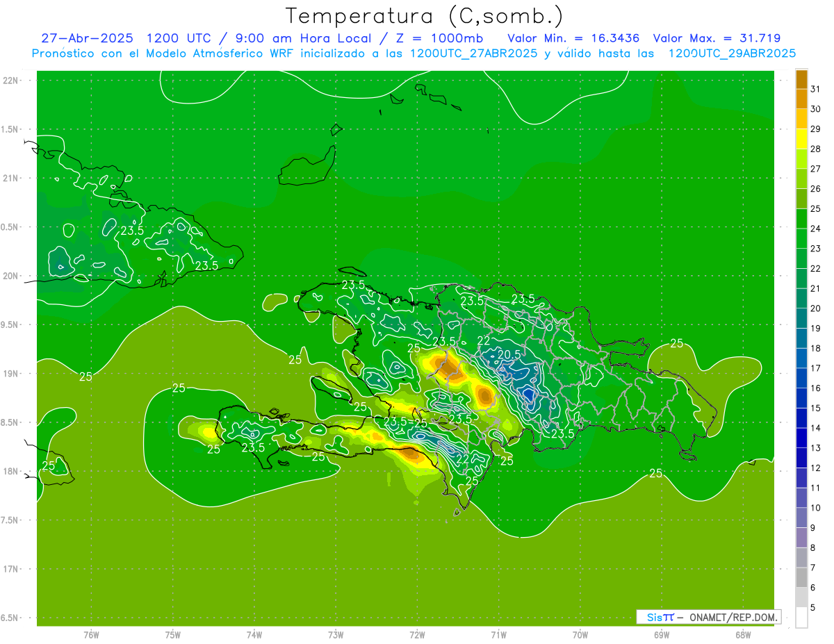Click the "70W" longitude axis label
Image resolution: width=834 pixels, height=644 pixels.
click(580, 634)
